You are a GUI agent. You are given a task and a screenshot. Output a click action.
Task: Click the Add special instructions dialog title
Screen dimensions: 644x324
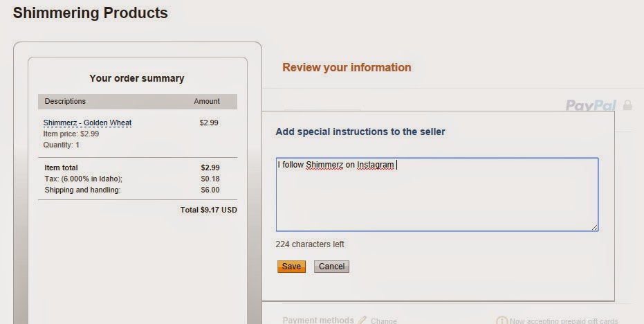click(x=360, y=131)
